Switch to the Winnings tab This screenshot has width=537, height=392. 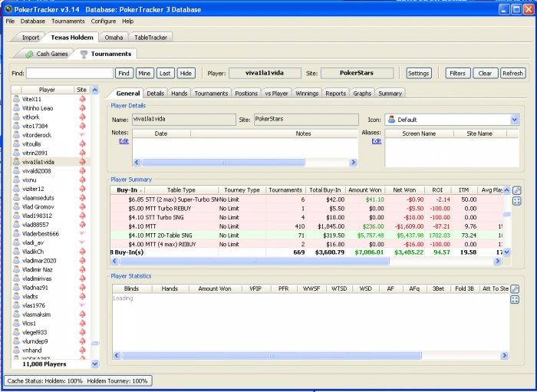pyautogui.click(x=307, y=93)
